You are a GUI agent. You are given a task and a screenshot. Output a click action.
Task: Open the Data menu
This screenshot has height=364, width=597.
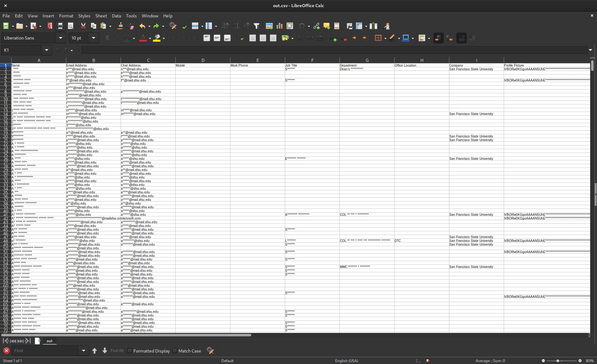point(116,16)
